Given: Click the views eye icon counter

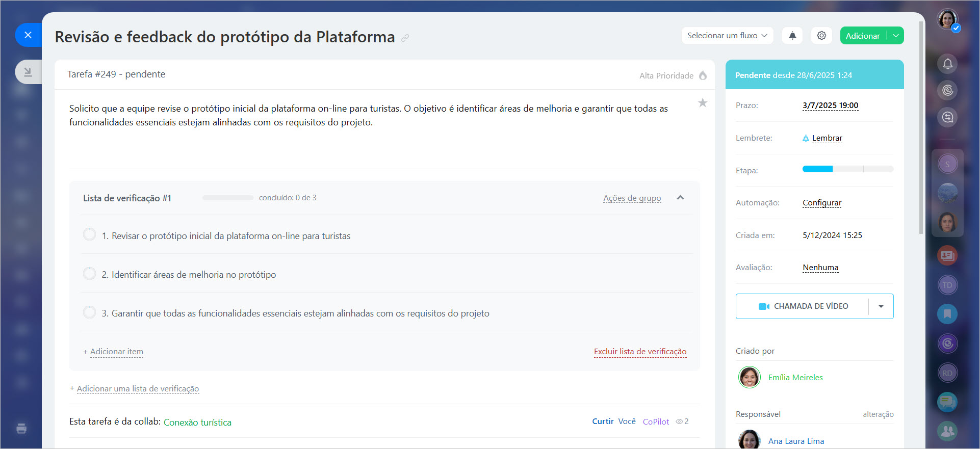Looking at the screenshot, I should coord(682,421).
